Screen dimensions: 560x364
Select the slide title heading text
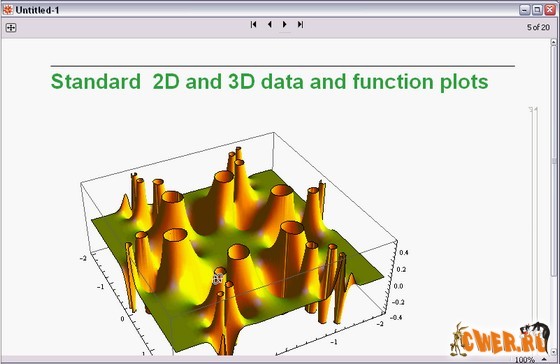coord(269,81)
